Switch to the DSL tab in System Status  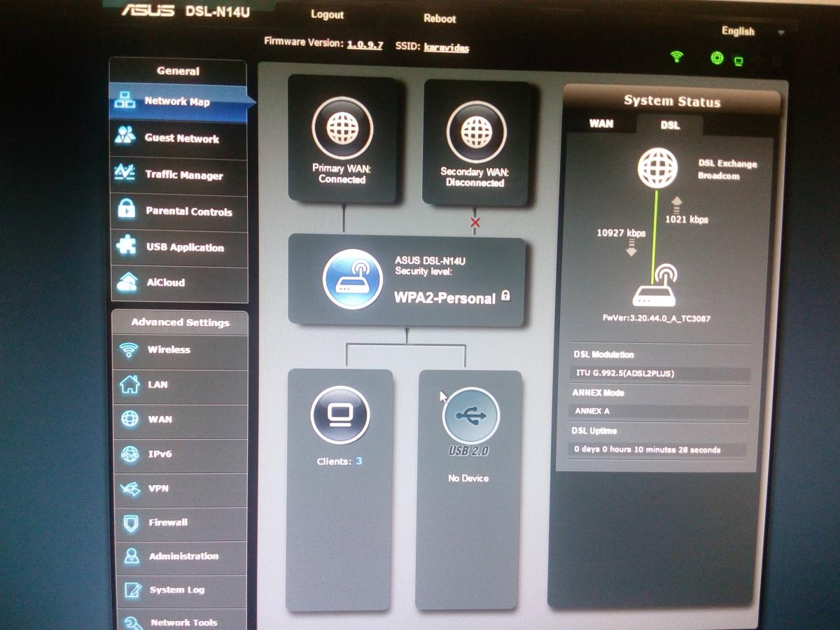pos(670,126)
